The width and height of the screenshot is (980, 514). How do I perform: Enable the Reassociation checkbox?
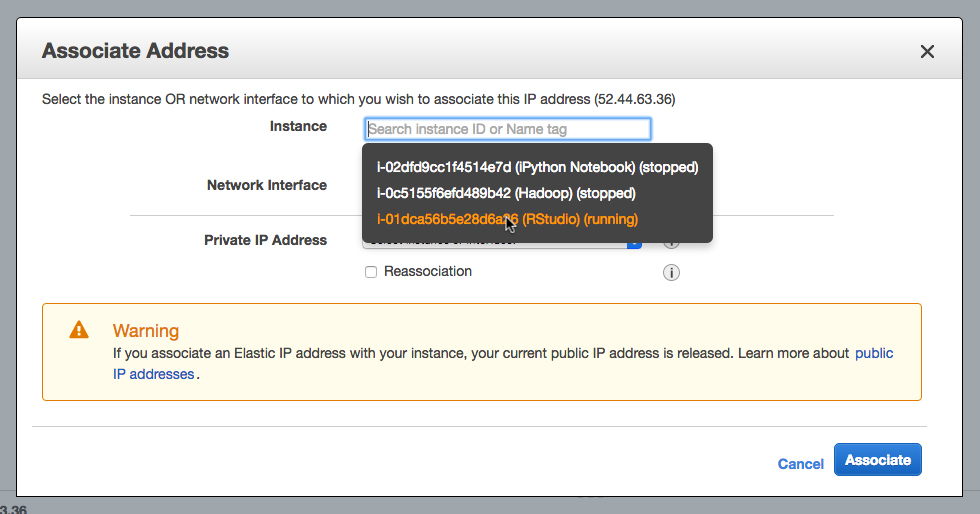pyautogui.click(x=371, y=272)
